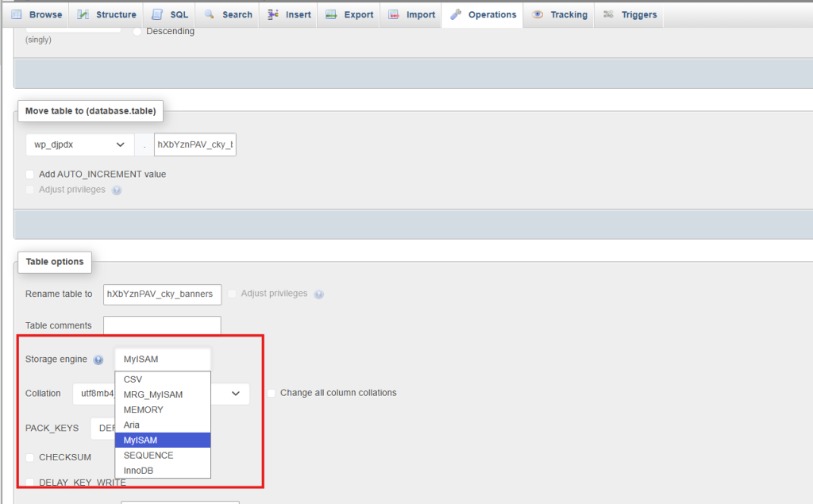Select the Descending radio button
Image resolution: width=813 pixels, height=504 pixels.
click(137, 32)
